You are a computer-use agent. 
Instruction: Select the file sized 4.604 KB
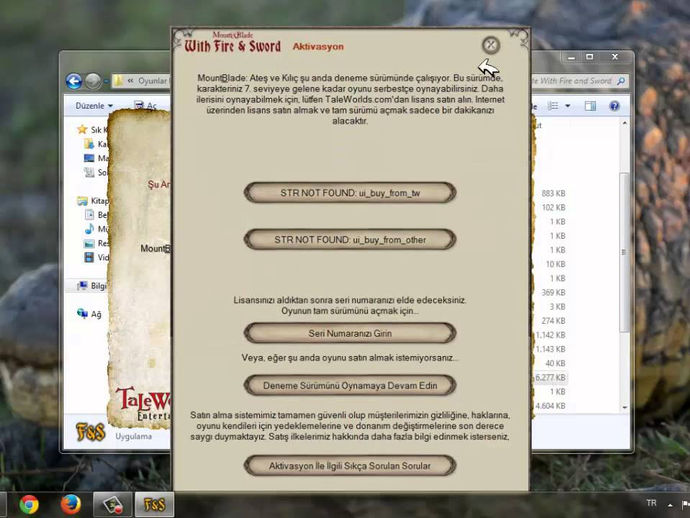(551, 406)
